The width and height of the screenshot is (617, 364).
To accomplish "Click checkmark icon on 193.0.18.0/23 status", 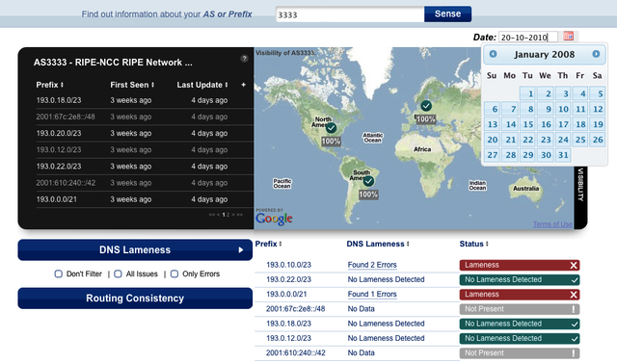I will pos(575,325).
